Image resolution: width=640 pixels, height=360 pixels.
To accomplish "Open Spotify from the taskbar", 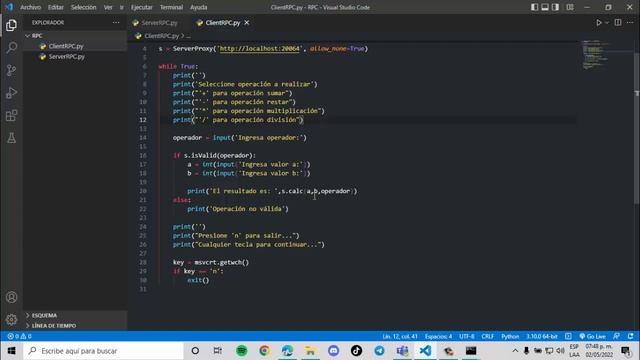I will [x=242, y=351].
